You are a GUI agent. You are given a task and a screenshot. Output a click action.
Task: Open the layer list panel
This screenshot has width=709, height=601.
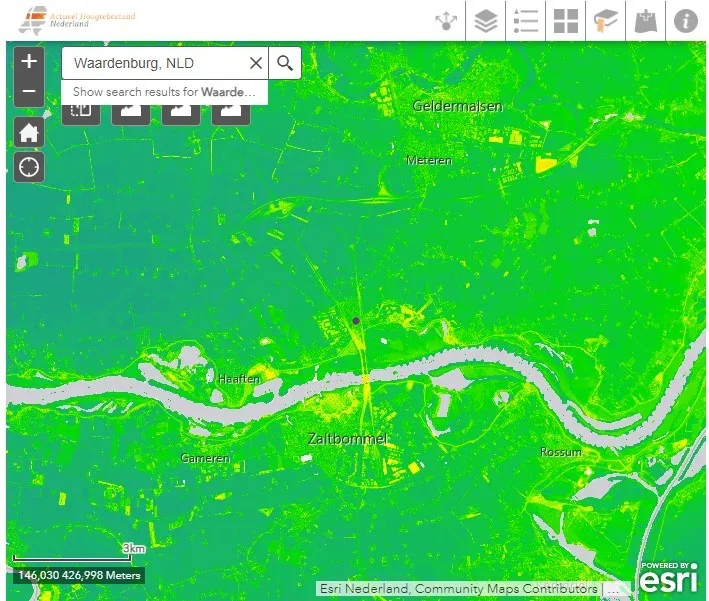tap(486, 21)
